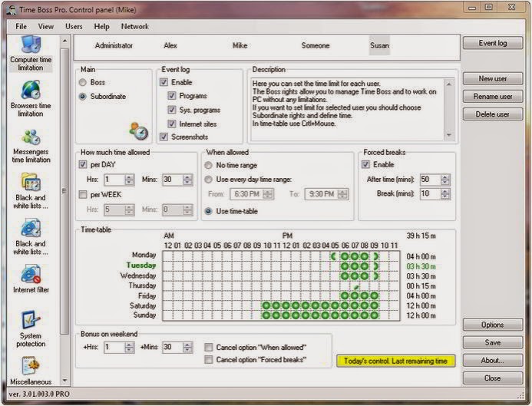Click the To time spinner arrows

pyautogui.click(x=343, y=194)
